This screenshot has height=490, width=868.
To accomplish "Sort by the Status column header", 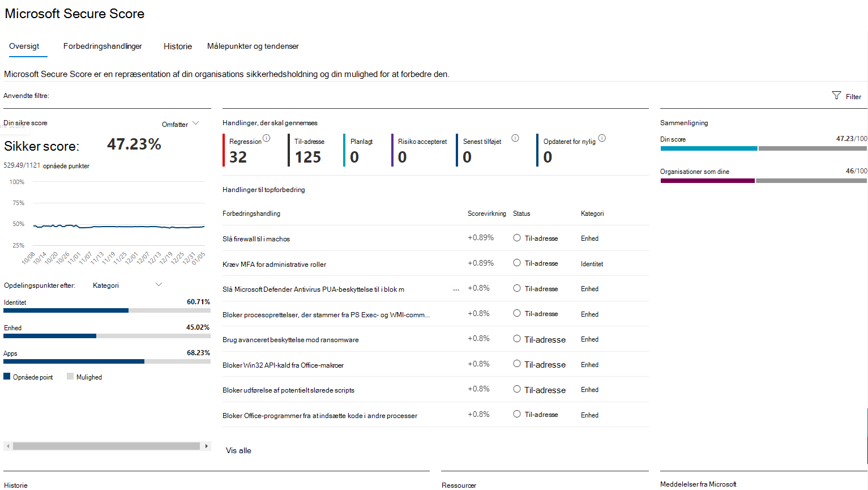I will pyautogui.click(x=521, y=214).
